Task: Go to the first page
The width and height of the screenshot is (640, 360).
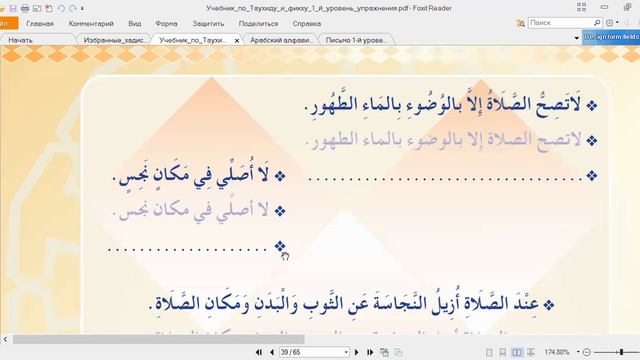Action: click(x=259, y=352)
